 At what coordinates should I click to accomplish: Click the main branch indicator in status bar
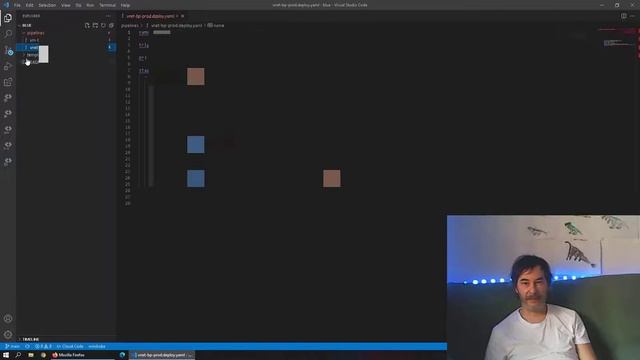coord(13,347)
